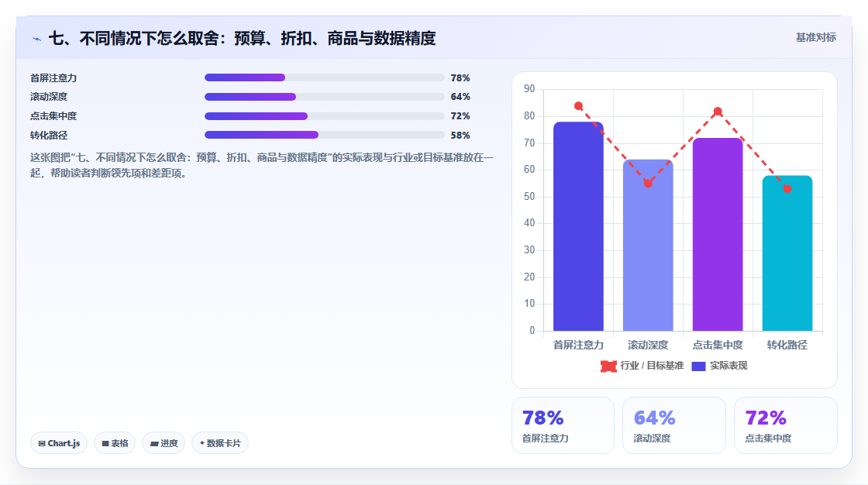Open the 64% 滚动深度 data card
This screenshot has height=485, width=868.
click(674, 425)
